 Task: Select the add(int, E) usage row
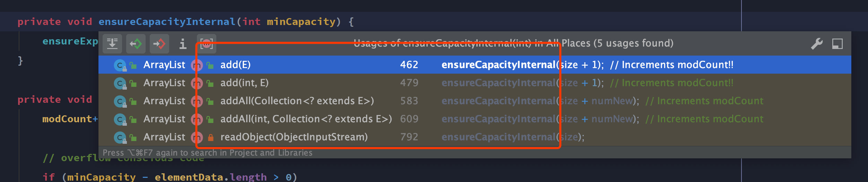point(475,83)
